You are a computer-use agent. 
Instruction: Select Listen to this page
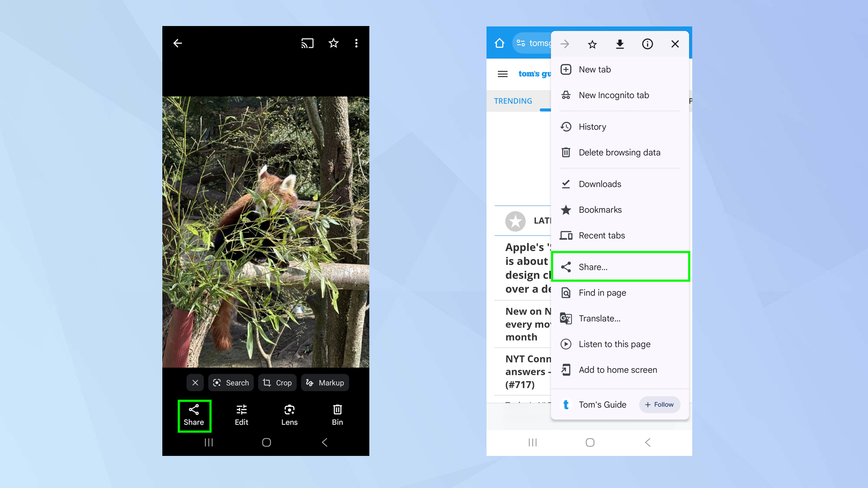click(615, 344)
